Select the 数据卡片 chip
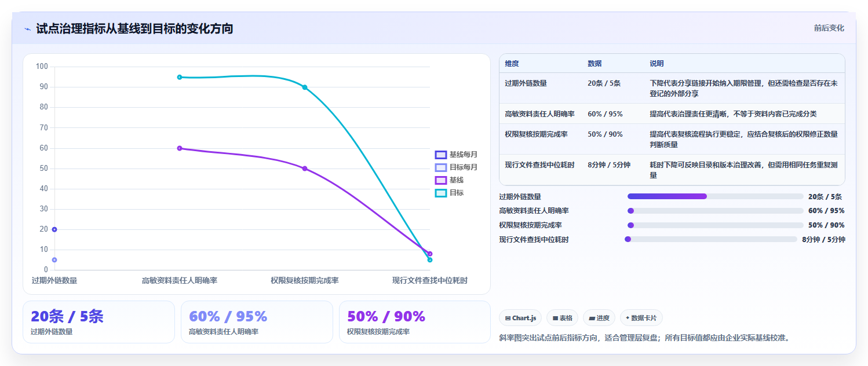The image size is (868, 366). coord(641,318)
